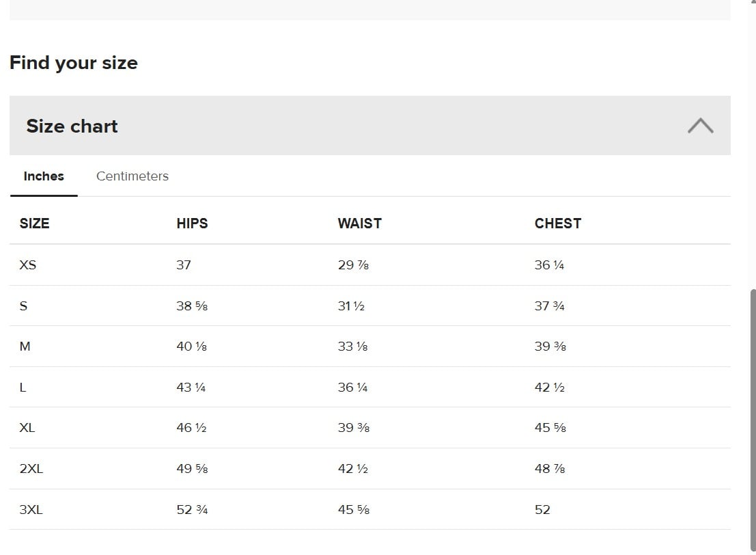This screenshot has height=555, width=756.
Task: Click the S row chest value 37 ¾
Action: pyautogui.click(x=549, y=306)
